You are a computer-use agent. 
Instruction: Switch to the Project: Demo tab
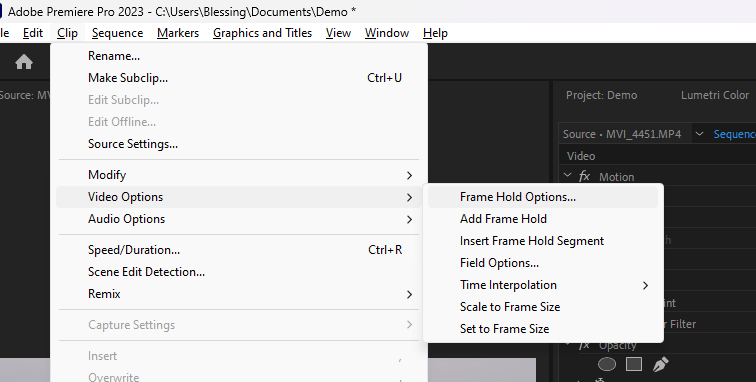tap(601, 95)
